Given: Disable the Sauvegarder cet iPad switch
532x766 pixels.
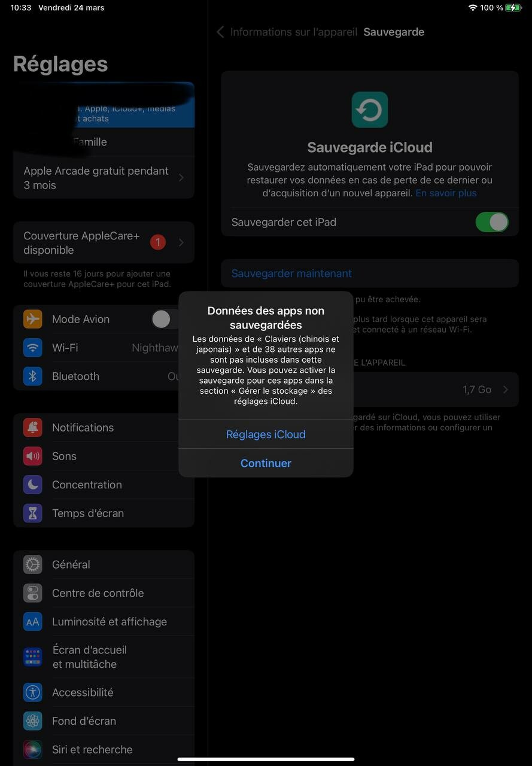Looking at the screenshot, I should 492,222.
